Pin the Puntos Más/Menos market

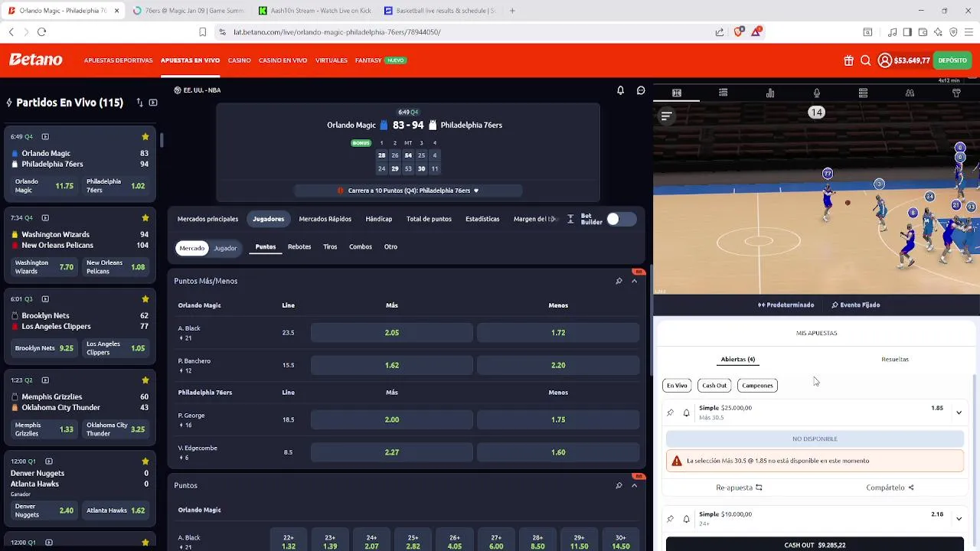point(619,281)
